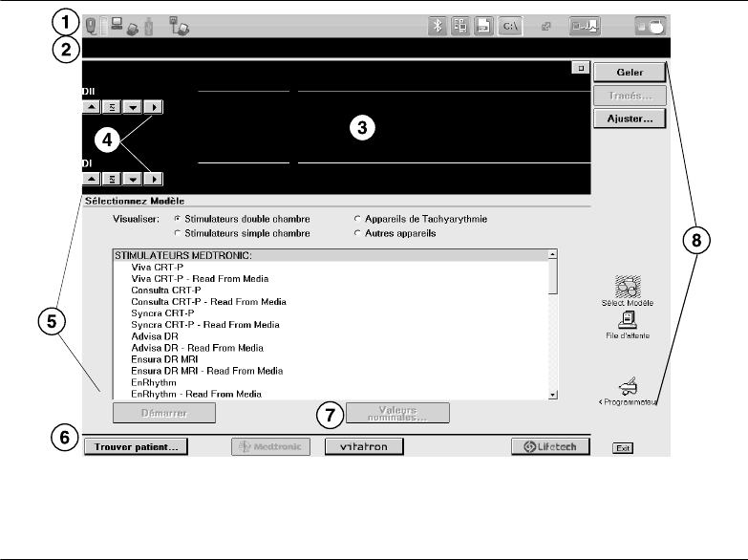This screenshot has height=560, width=748.
Task: Click the small link arrow icon in top bar
Action: (546, 26)
